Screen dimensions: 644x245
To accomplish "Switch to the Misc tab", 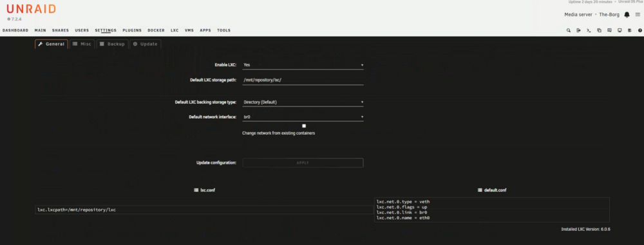I will (x=82, y=44).
